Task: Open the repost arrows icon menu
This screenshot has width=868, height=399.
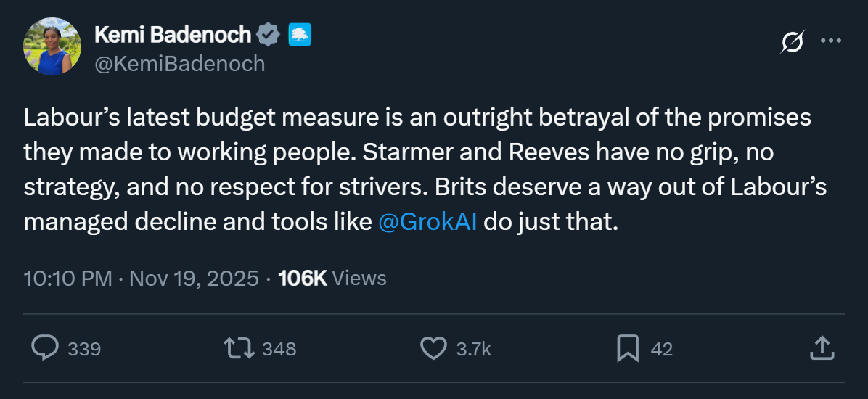Action: pyautogui.click(x=239, y=348)
